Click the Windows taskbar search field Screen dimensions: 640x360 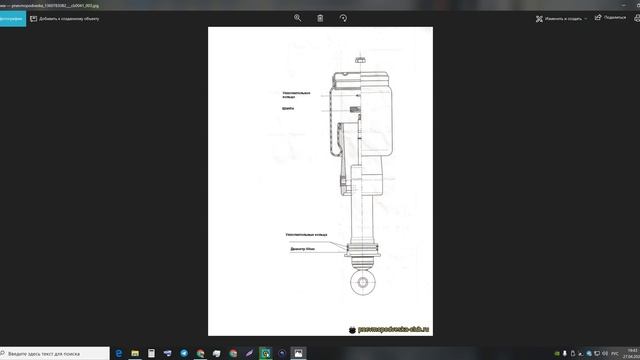click(x=55, y=353)
